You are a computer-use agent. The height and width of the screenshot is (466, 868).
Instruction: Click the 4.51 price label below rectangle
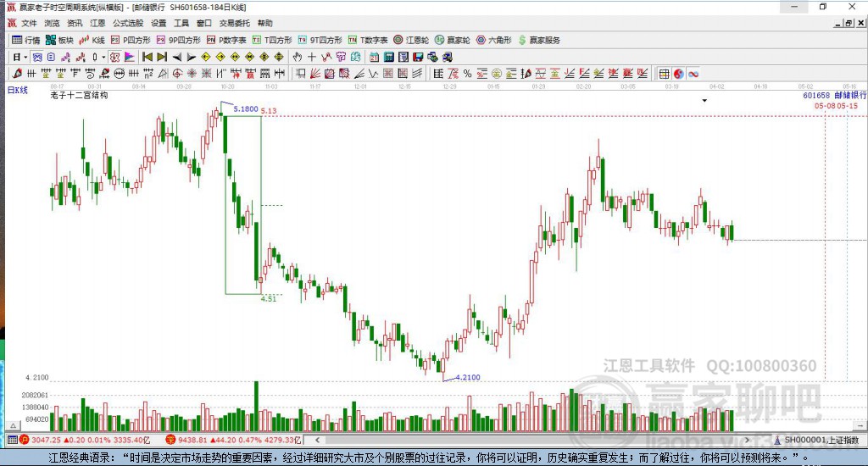[x=269, y=299]
